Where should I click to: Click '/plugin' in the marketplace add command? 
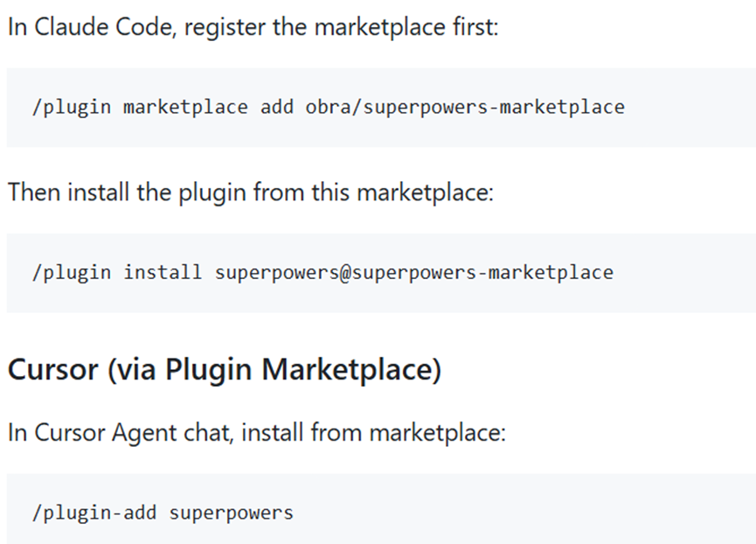click(x=72, y=108)
